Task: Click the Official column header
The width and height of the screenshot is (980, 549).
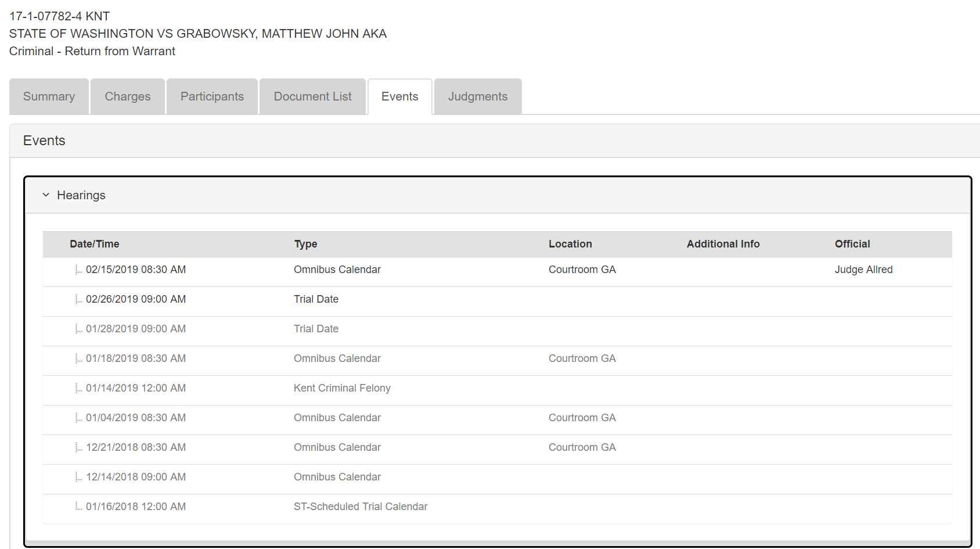Action: pyautogui.click(x=852, y=244)
